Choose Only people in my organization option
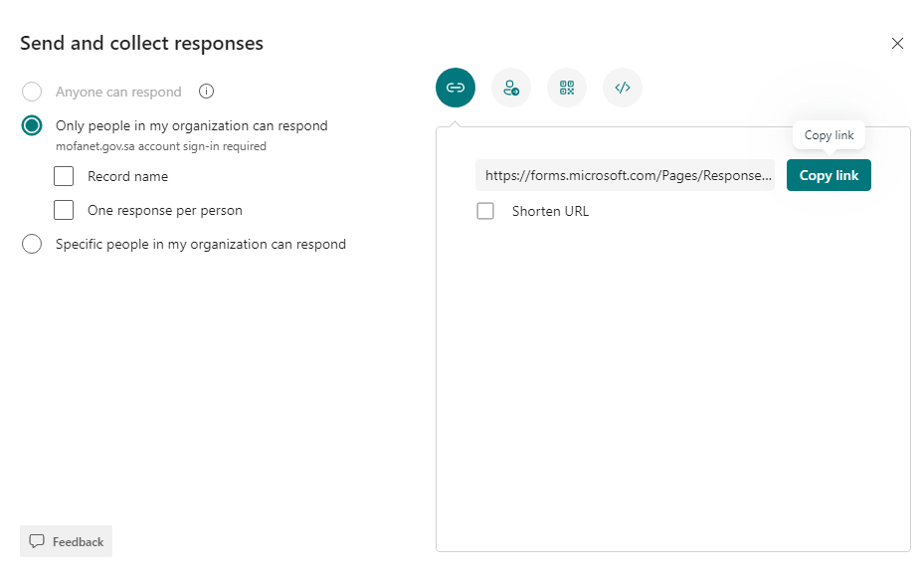This screenshot has width=924, height=584. [x=32, y=125]
